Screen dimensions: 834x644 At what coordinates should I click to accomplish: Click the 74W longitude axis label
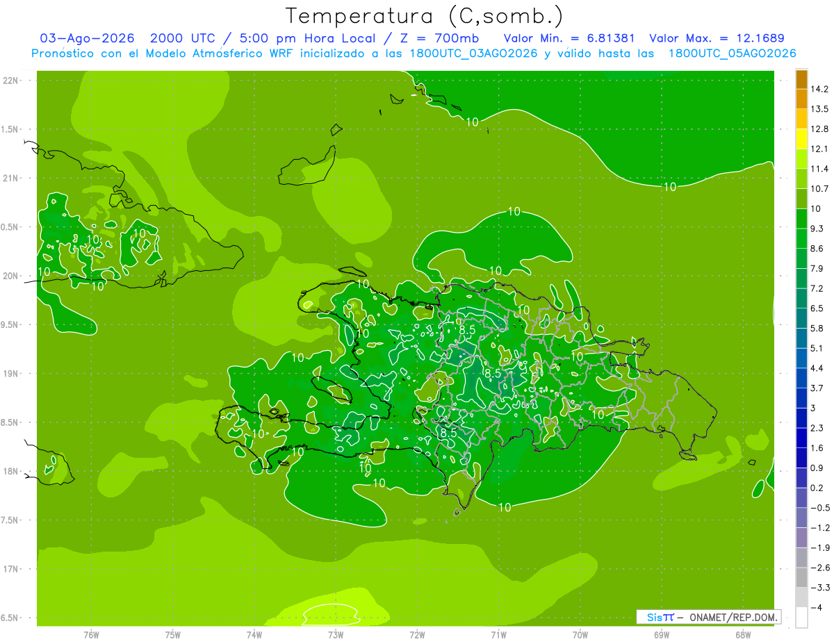(x=254, y=635)
